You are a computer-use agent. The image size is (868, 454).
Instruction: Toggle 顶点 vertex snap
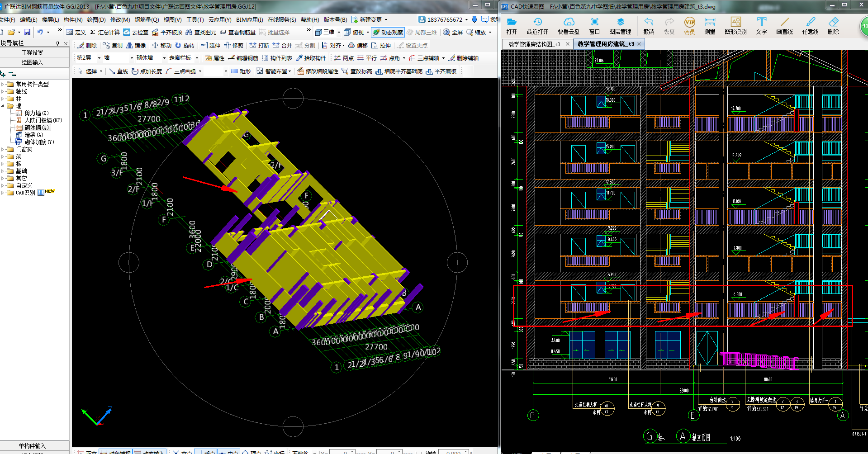(251, 452)
